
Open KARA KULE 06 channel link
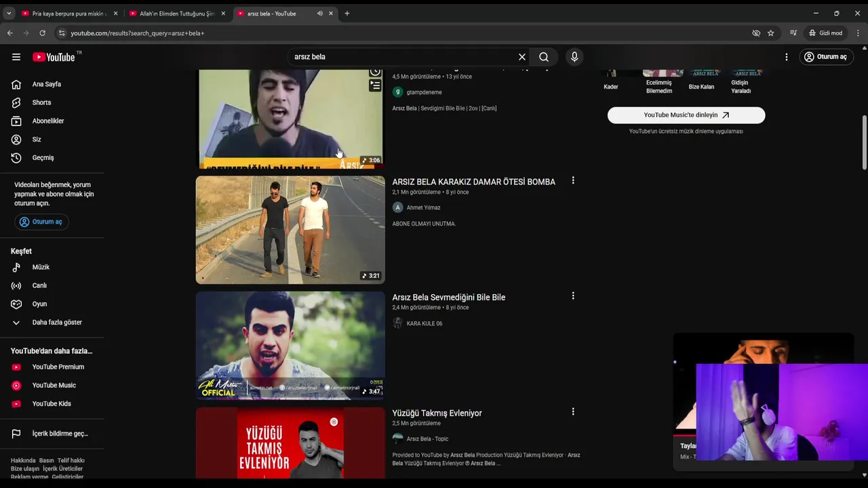(425, 323)
